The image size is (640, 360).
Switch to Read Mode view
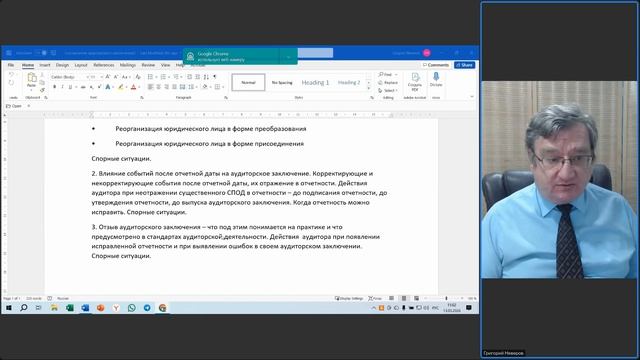click(x=391, y=298)
